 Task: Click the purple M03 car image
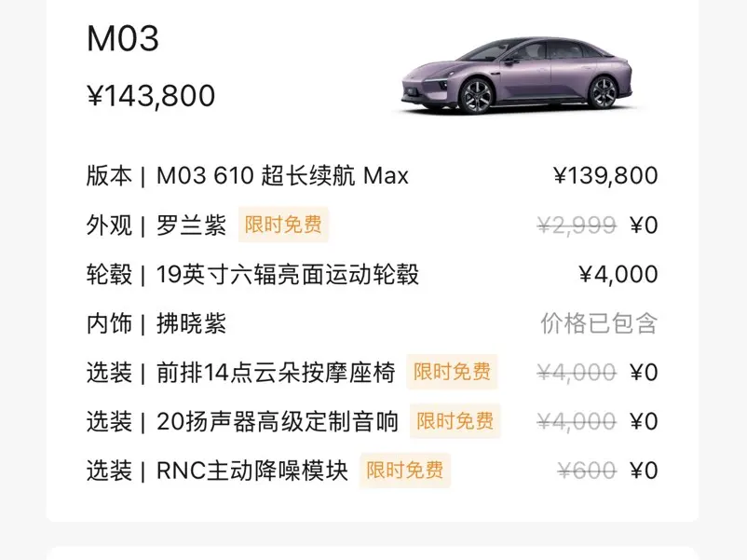point(515,76)
